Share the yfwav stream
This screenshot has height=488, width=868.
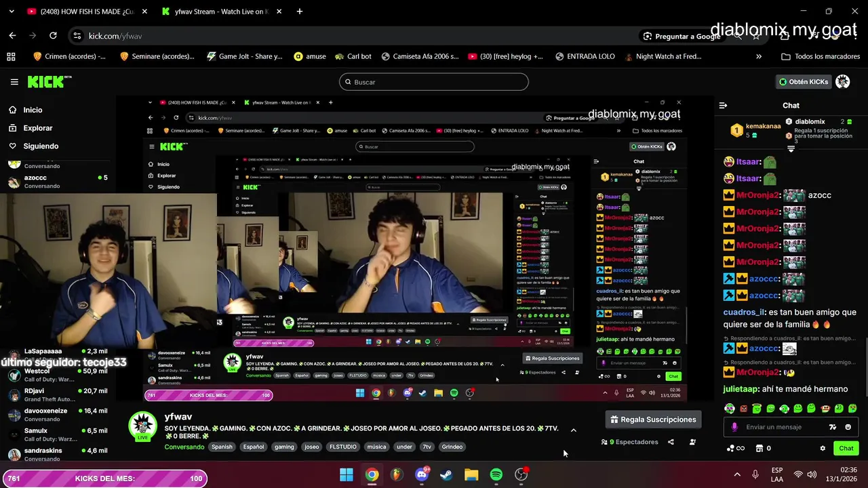[671, 442]
